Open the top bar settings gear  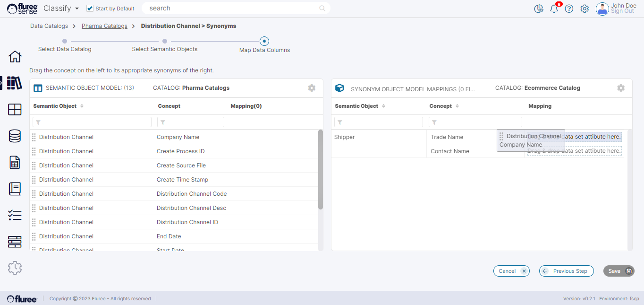coord(585,9)
